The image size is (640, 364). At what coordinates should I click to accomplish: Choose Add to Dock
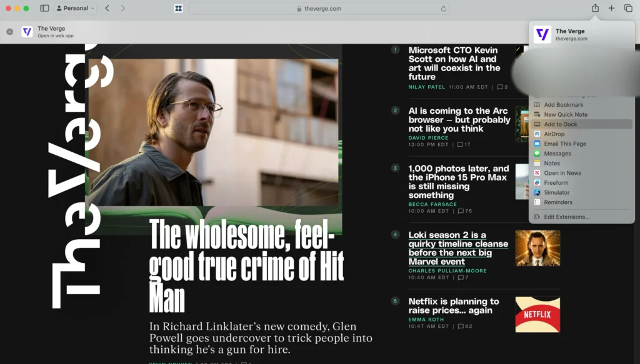pos(582,124)
